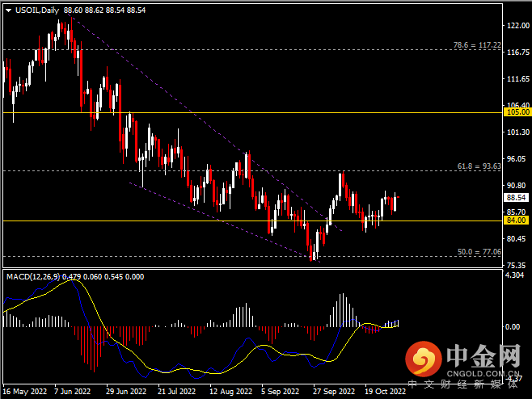Select the 105.00 price level tag
The height and width of the screenshot is (399, 532).
click(x=517, y=113)
